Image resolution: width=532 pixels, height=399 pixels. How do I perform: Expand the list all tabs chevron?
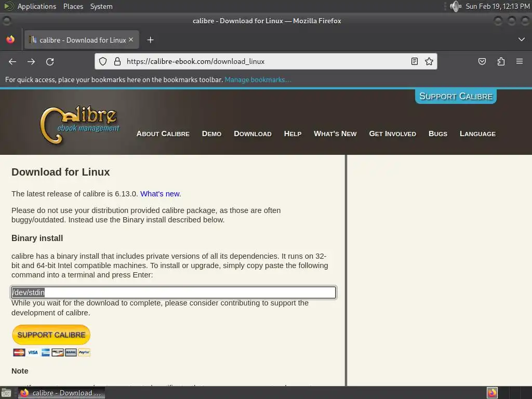click(x=522, y=39)
